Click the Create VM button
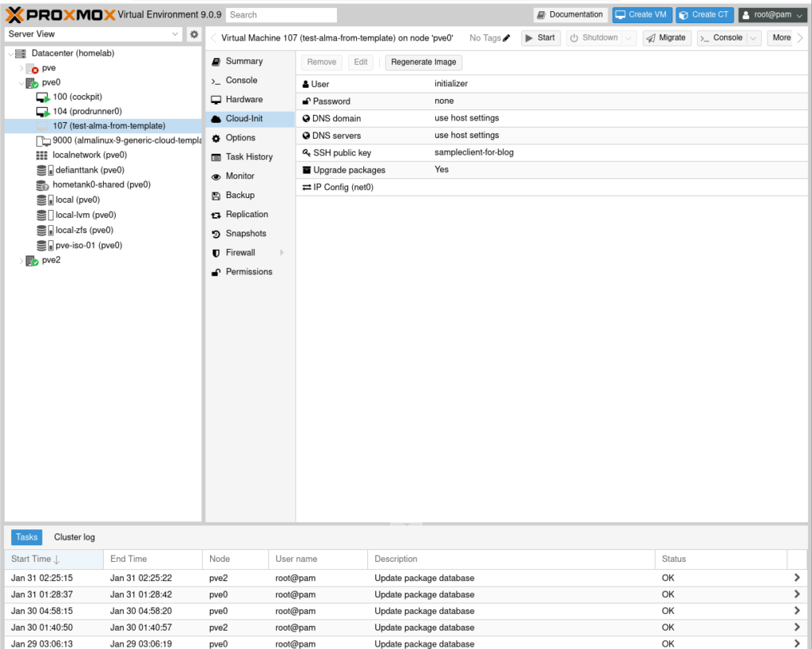The width and height of the screenshot is (812, 649). click(x=642, y=15)
